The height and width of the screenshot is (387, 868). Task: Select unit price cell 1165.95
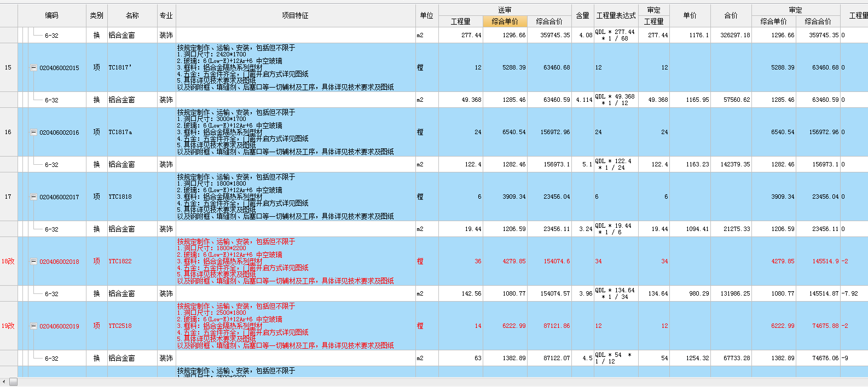pos(690,100)
